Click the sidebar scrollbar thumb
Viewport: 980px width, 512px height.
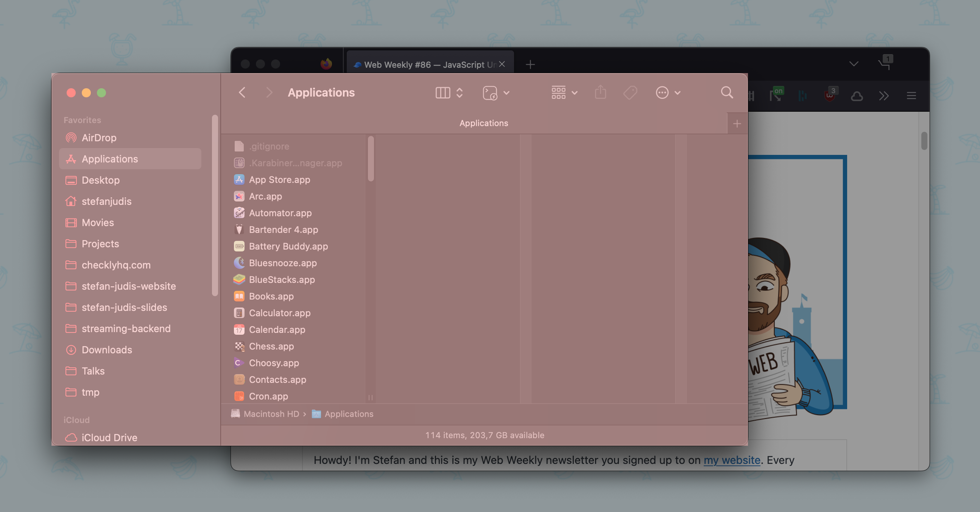pyautogui.click(x=215, y=205)
